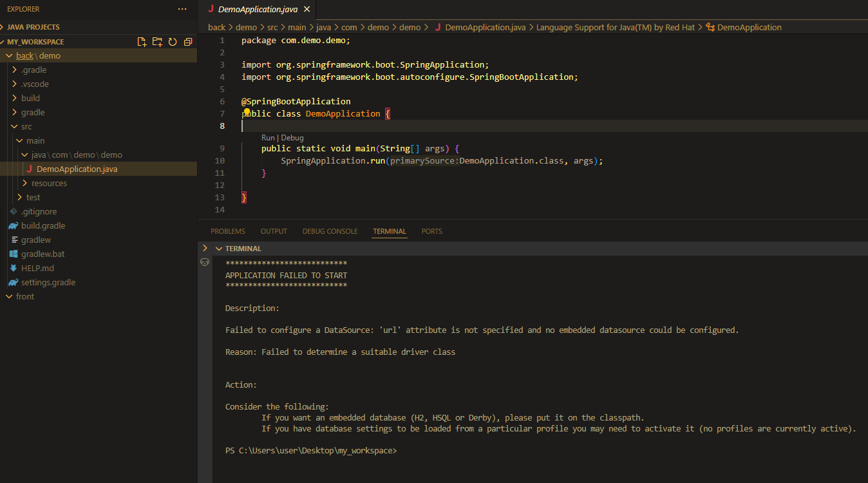Viewport: 868px width, 483px height.
Task: Click the New Folder icon in explorer header
Action: [x=157, y=42]
